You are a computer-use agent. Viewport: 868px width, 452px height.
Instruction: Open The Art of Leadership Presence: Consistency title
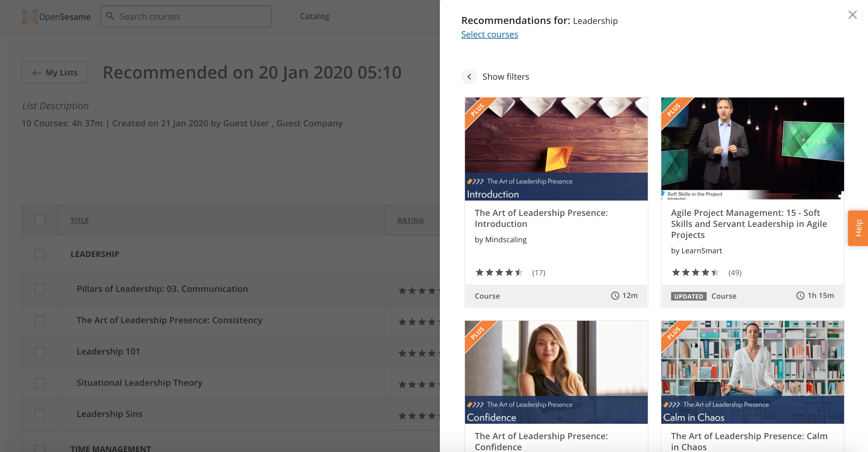169,320
